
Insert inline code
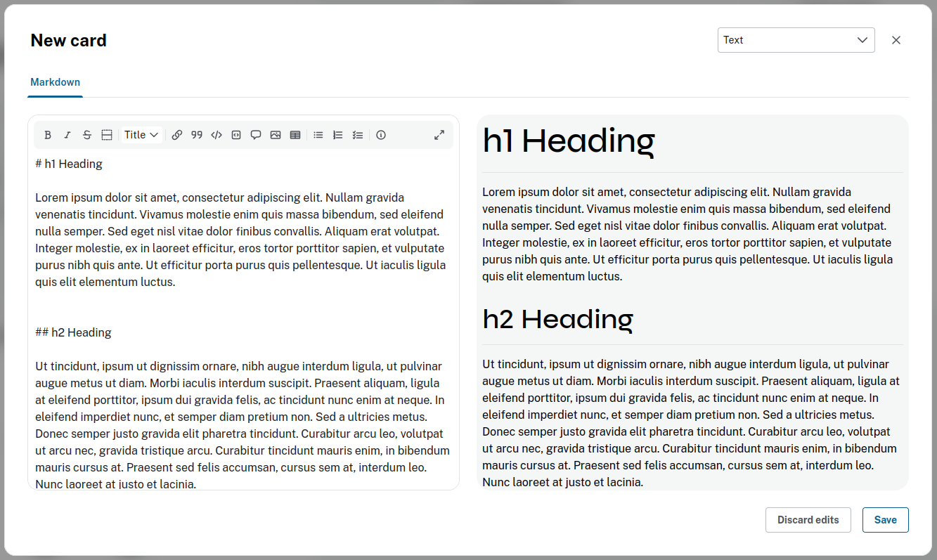point(217,135)
